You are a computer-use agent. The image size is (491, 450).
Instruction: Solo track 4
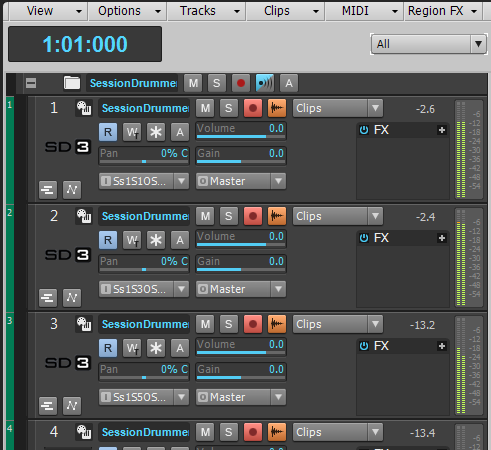coord(229,432)
